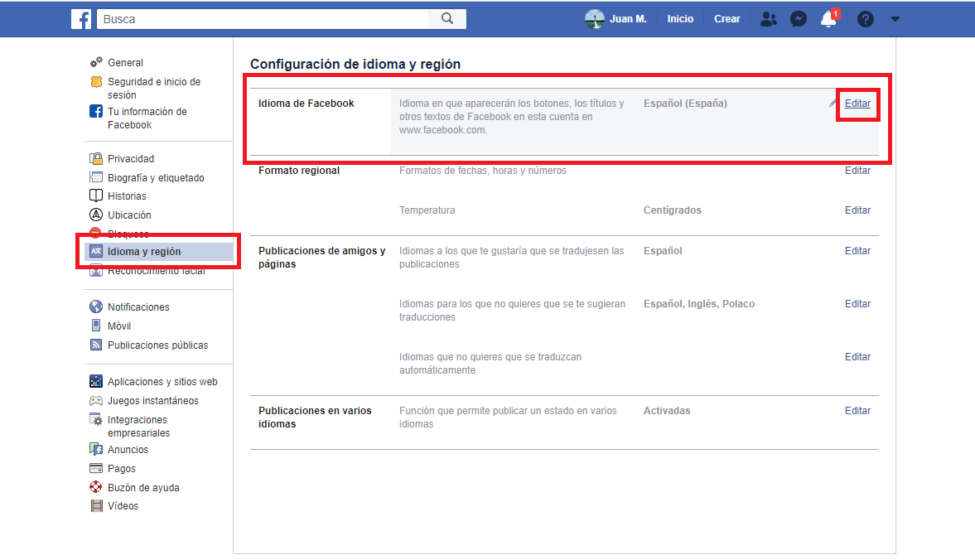Click the Activadas value
Screen dimensions: 975x560
[x=667, y=411]
